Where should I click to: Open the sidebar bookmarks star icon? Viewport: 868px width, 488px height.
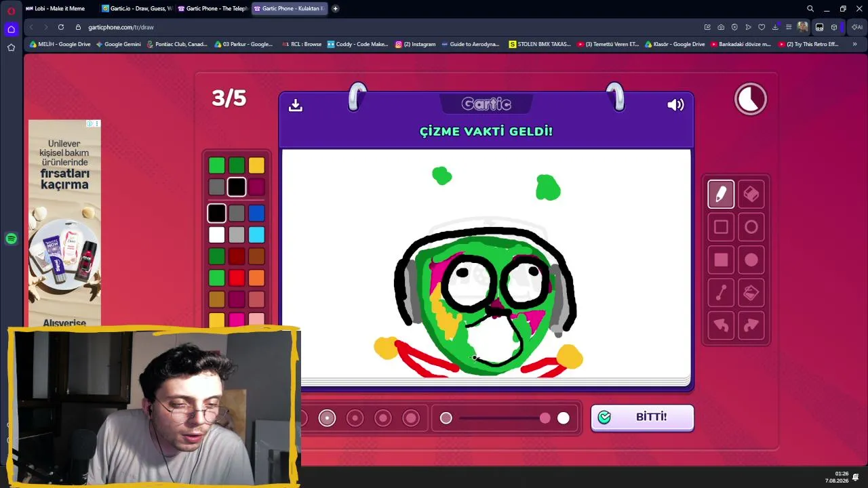click(x=11, y=47)
